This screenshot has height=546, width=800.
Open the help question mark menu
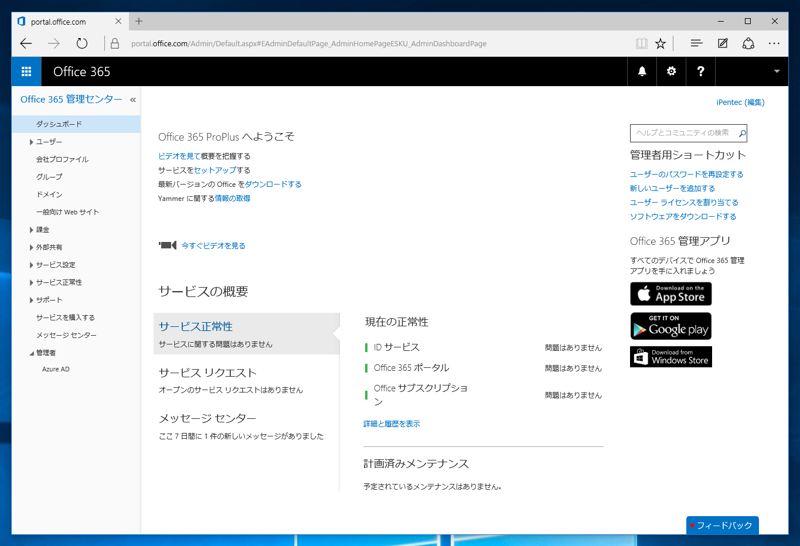coord(701,71)
